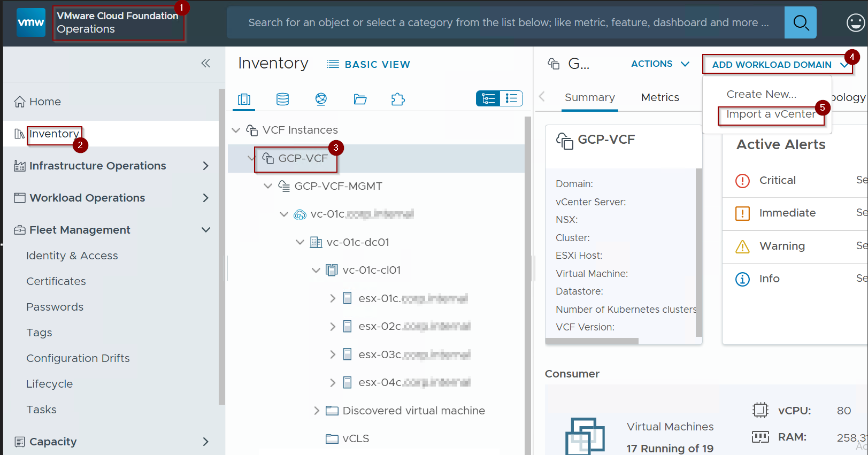Click the search magnifier button
This screenshot has width=868, height=455.
[800, 22]
